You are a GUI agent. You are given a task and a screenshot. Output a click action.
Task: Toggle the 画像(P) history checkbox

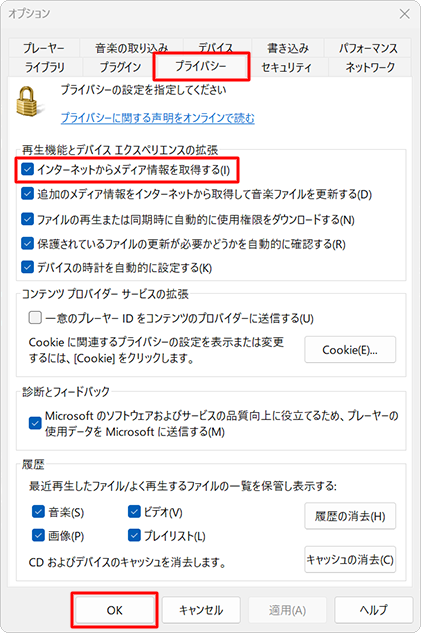click(x=38, y=535)
